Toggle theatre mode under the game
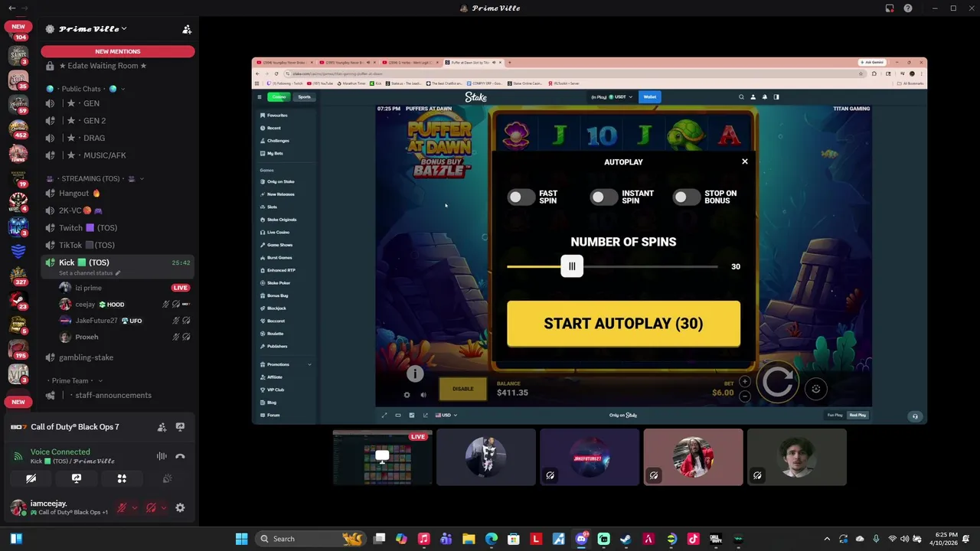Viewport: 980px width, 551px height. (398, 415)
